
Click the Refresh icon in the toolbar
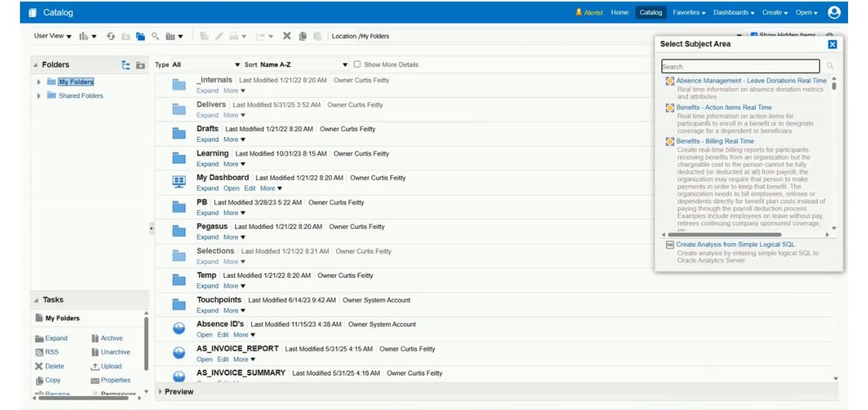[x=111, y=37]
